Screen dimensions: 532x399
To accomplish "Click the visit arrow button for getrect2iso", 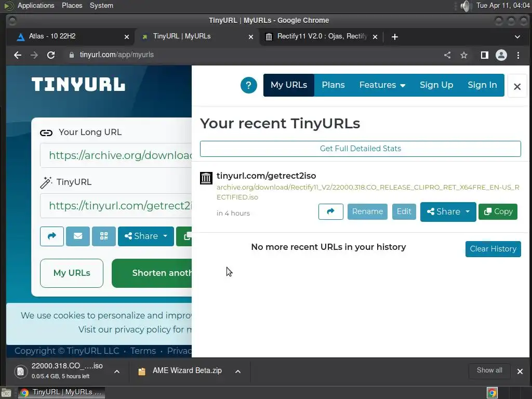I will pos(331,212).
